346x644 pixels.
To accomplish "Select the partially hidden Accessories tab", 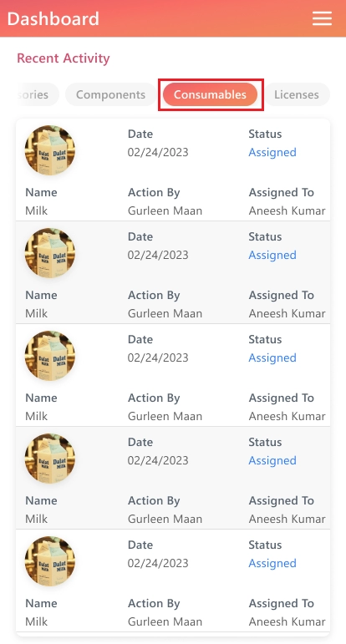I will tap(37, 94).
